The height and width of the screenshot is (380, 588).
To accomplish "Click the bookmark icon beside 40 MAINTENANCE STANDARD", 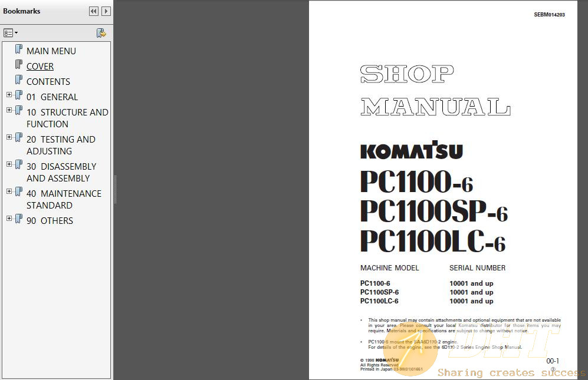I will tap(19, 192).
